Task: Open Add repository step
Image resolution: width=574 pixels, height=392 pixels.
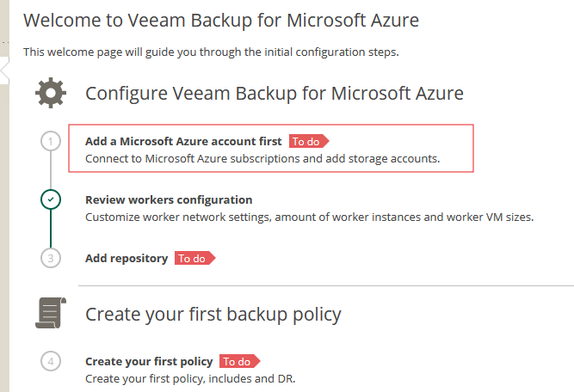Action: (127, 258)
